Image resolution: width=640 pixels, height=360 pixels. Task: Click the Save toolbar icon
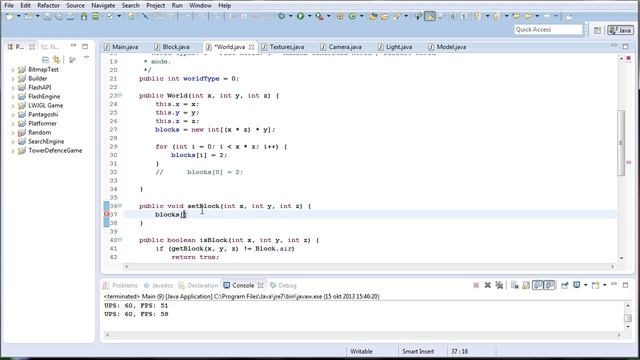pyautogui.click(x=47, y=16)
